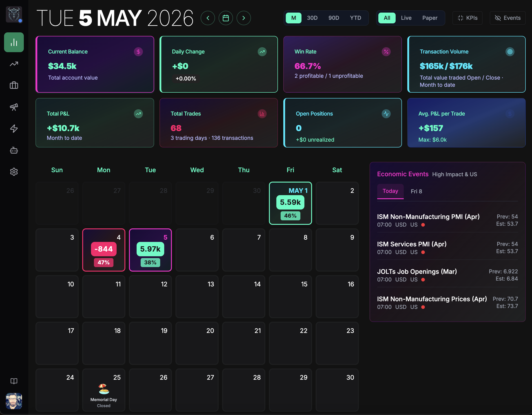
Task: Click the $165k / $176k volume value
Action: point(446,66)
